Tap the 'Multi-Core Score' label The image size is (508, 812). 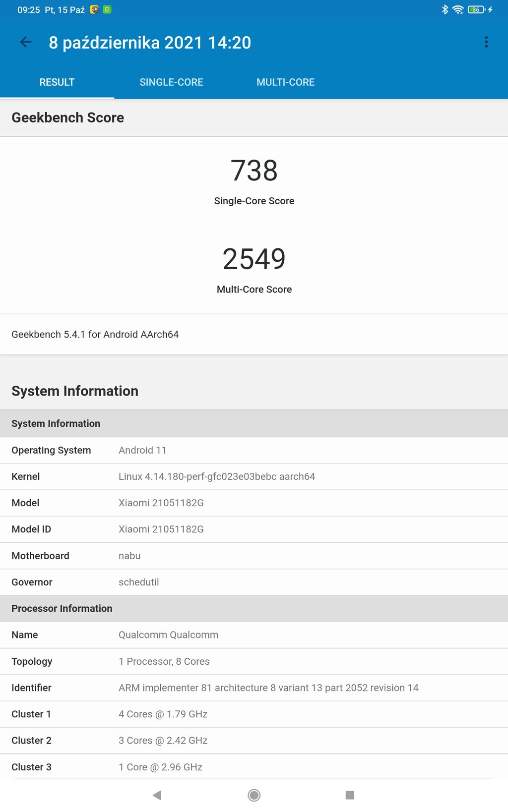point(254,290)
